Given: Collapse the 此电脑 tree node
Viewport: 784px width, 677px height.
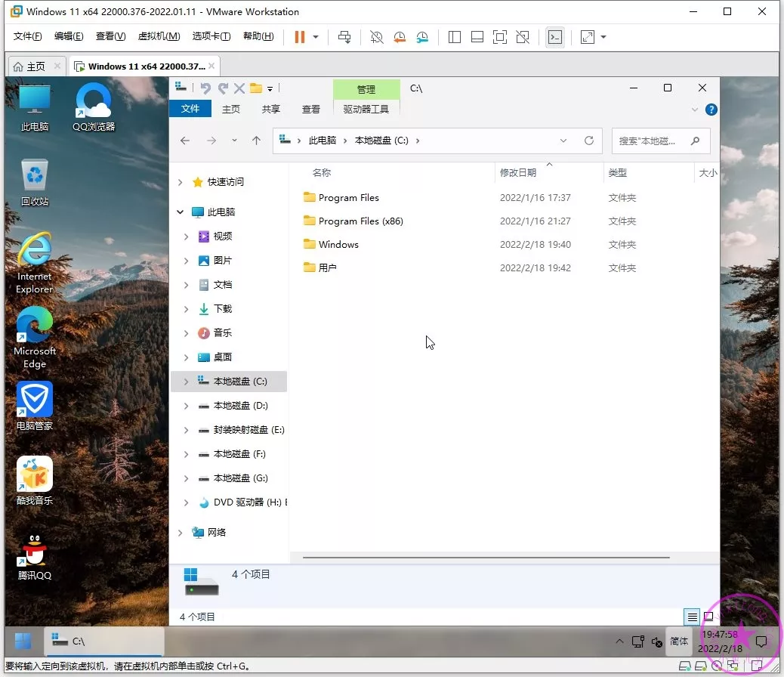Looking at the screenshot, I should pos(180,212).
